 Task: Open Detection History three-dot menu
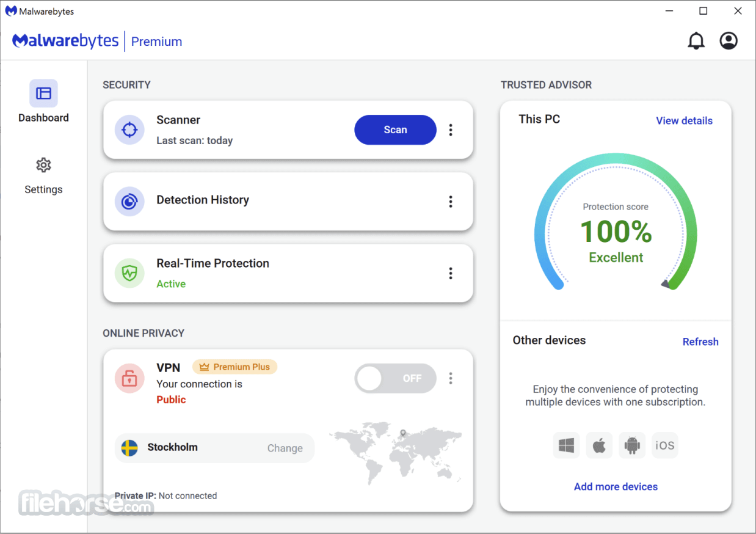coord(451,202)
